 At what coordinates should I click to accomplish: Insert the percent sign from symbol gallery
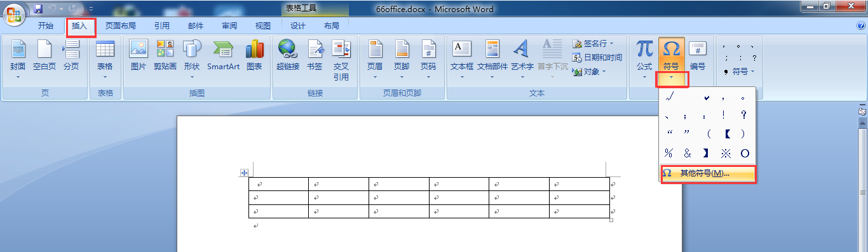tap(668, 153)
